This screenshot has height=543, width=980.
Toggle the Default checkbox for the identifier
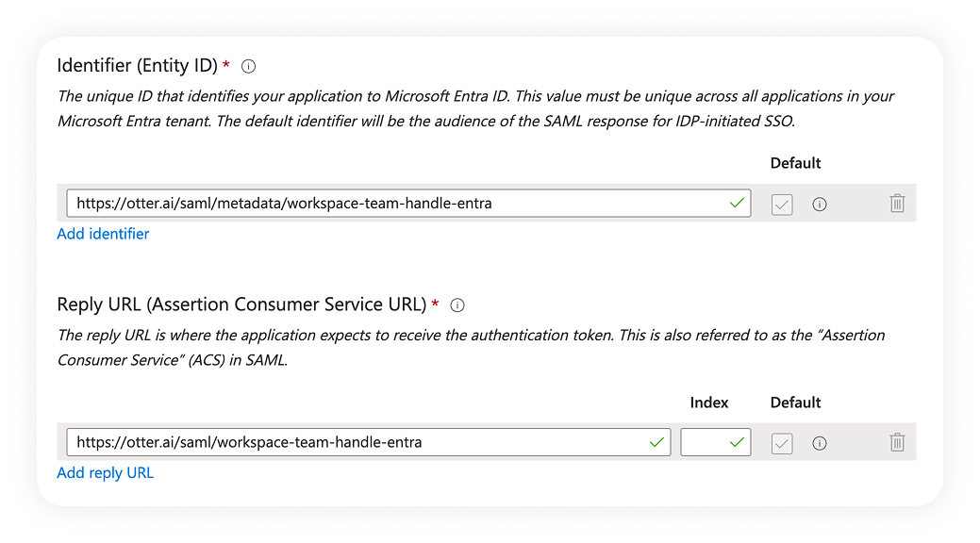click(x=782, y=204)
